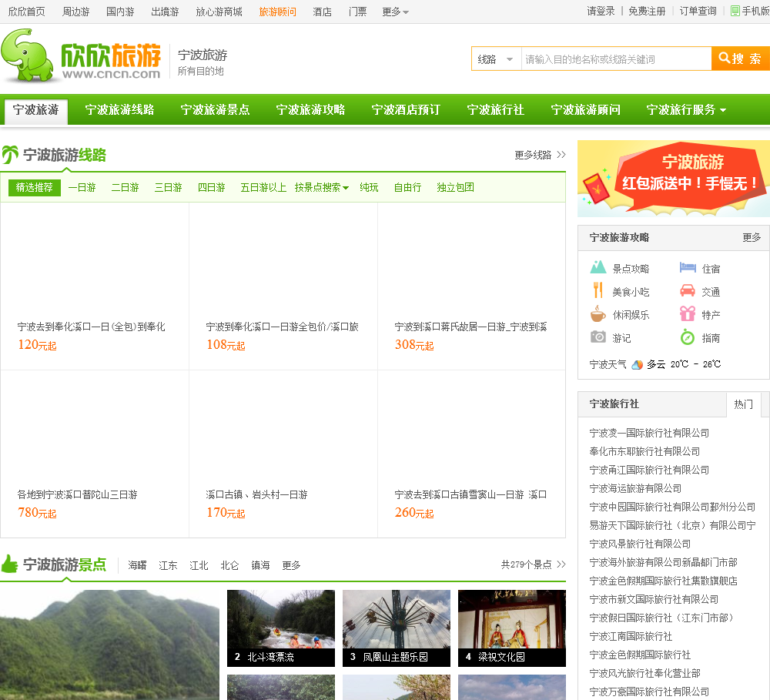The height and width of the screenshot is (700, 770).
Task: Click the red car 交通 icon
Action: (x=688, y=291)
